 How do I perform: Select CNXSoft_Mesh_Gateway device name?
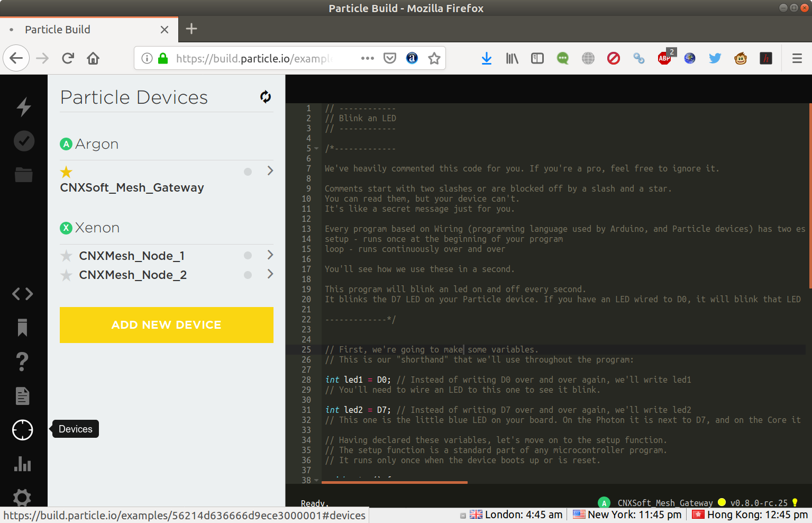[x=132, y=187]
